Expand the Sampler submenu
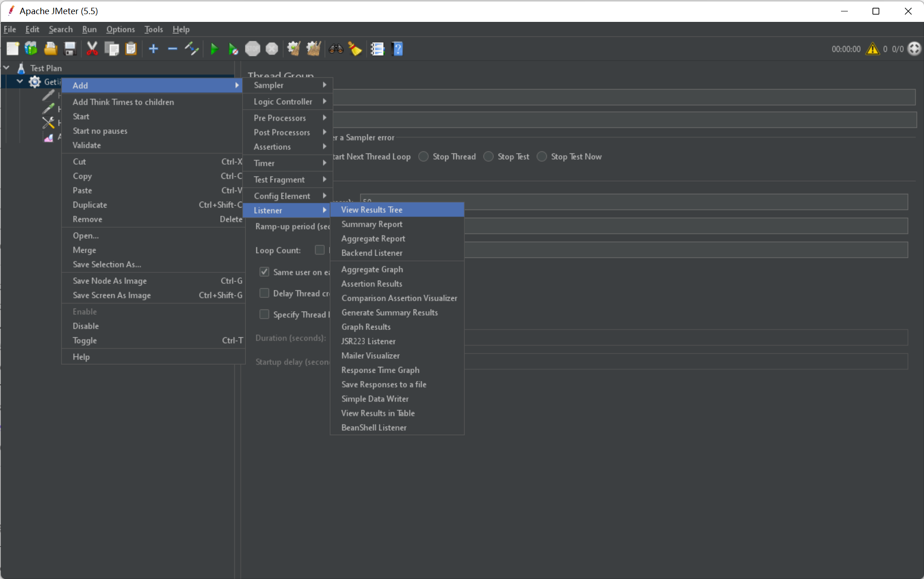Screen dimensions: 924x579 click(x=288, y=85)
